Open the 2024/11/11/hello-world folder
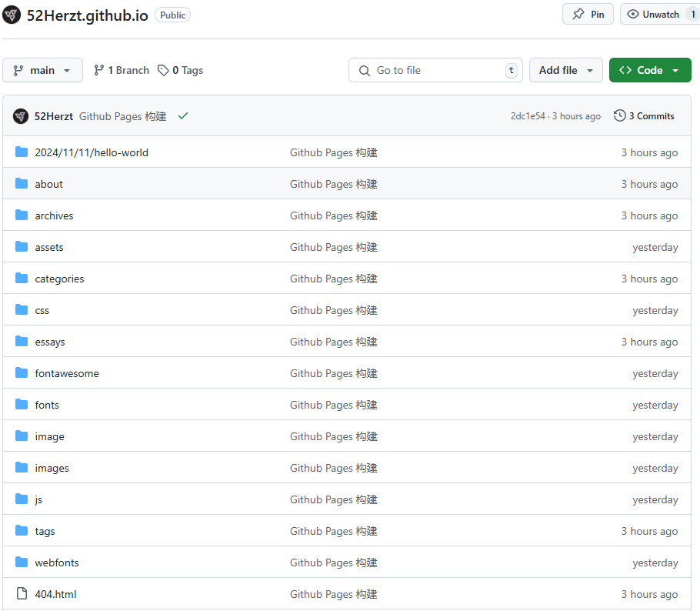Image resolution: width=700 pixels, height=611 pixels. point(92,152)
